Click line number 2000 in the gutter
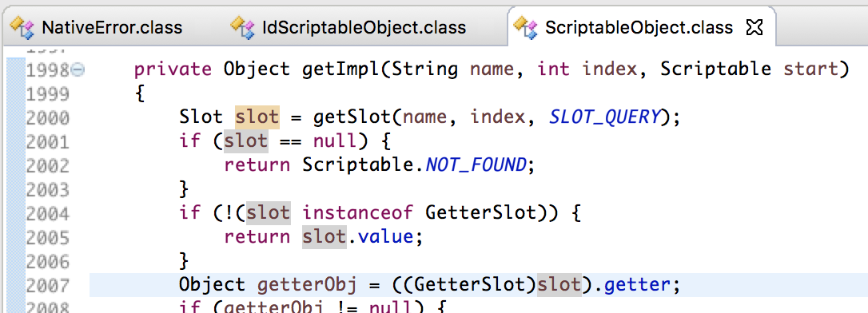 tap(48, 118)
